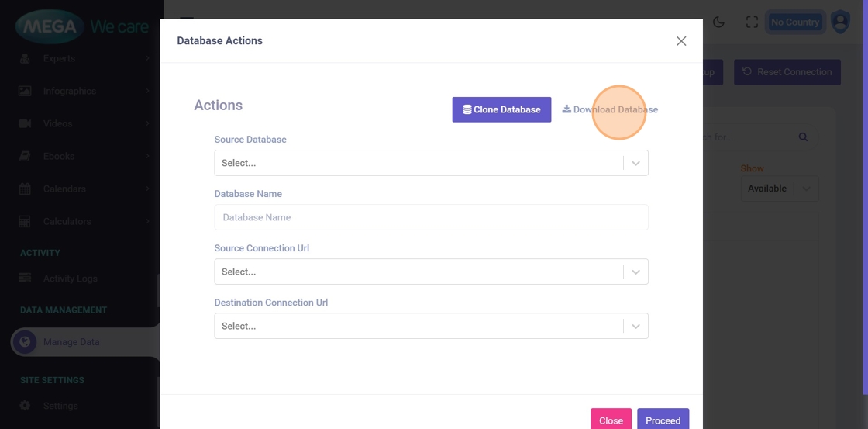
Task: Open the Source Database dropdown
Action: coord(431,163)
